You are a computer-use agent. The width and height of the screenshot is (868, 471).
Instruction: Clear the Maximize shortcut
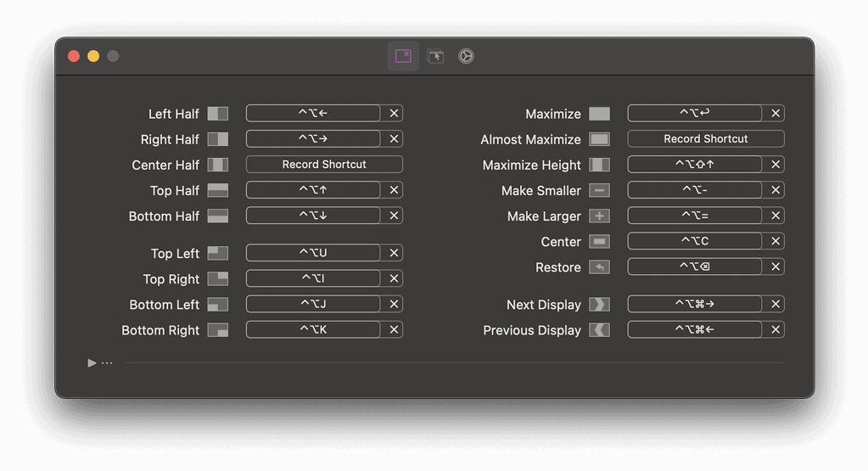coord(775,114)
